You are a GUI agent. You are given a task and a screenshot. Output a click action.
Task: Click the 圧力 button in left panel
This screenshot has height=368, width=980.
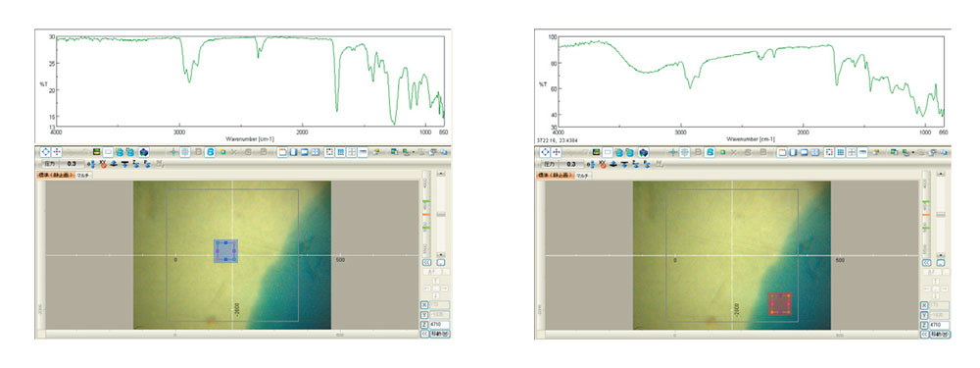point(49,164)
